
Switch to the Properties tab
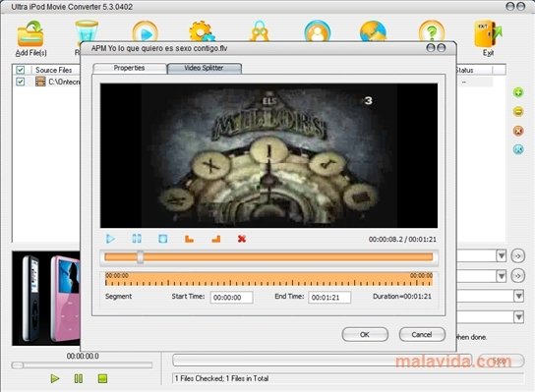[129, 68]
